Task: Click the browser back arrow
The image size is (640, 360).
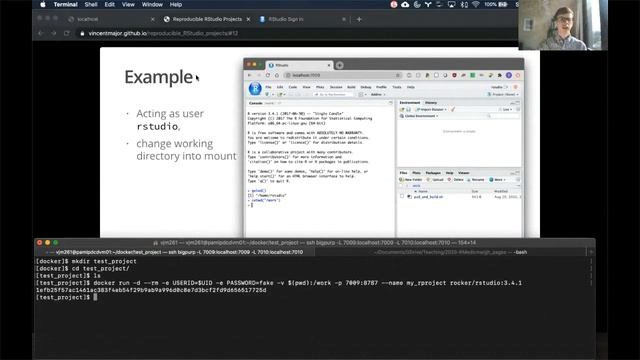Action: [40, 33]
